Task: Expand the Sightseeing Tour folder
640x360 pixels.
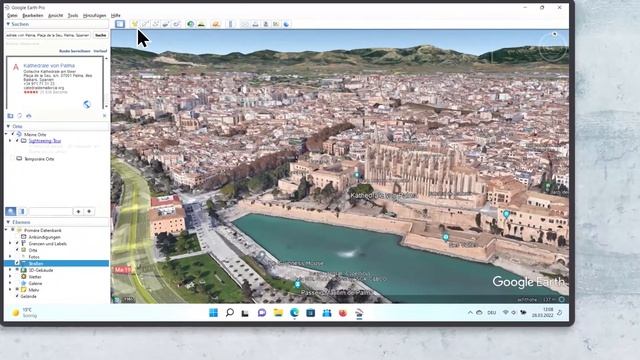Action: point(10,141)
